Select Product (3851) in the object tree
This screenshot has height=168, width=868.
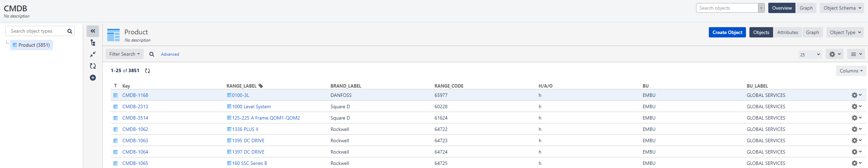32,45
